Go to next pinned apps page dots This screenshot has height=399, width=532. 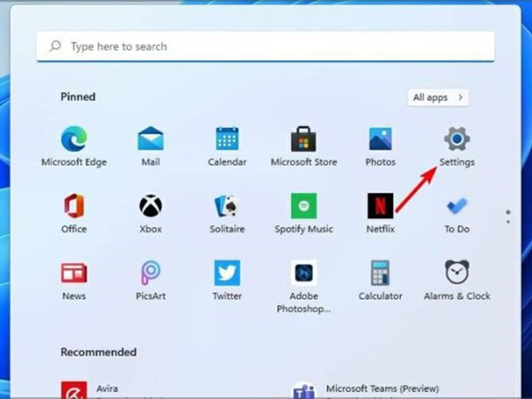[x=508, y=217]
